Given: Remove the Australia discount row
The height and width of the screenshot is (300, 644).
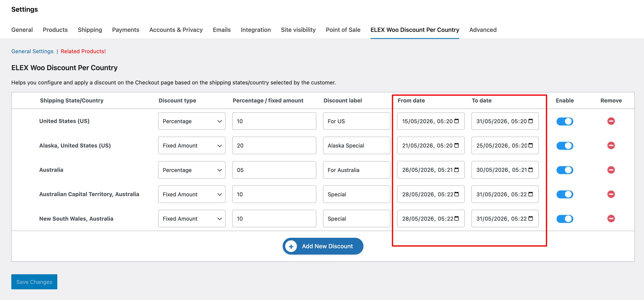Looking at the screenshot, I should 611,170.
